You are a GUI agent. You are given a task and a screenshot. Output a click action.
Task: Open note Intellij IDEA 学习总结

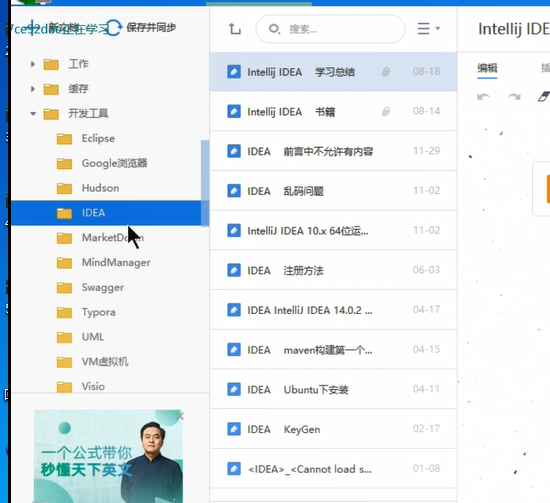[x=333, y=72]
